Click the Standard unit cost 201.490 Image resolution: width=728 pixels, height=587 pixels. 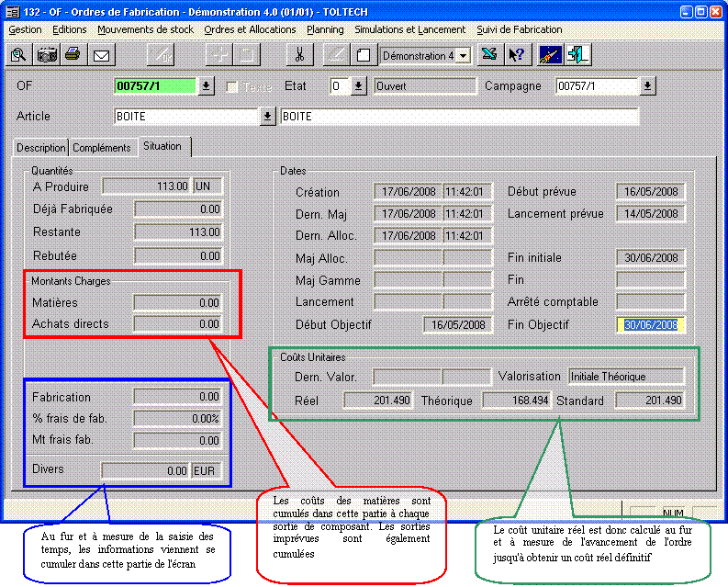(650, 401)
